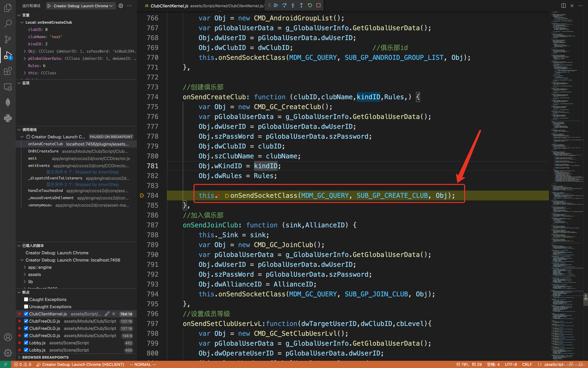
Task: Disable ClubFreeDLG.js 132:18 breakpoint
Action: pos(26,321)
